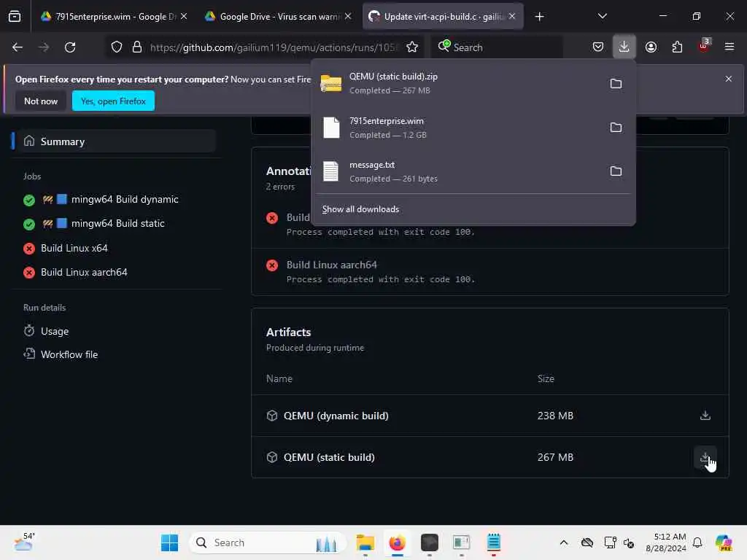Dismiss the Open Firefox notification bar
Viewport: 747px width, 560px height.
(x=729, y=79)
